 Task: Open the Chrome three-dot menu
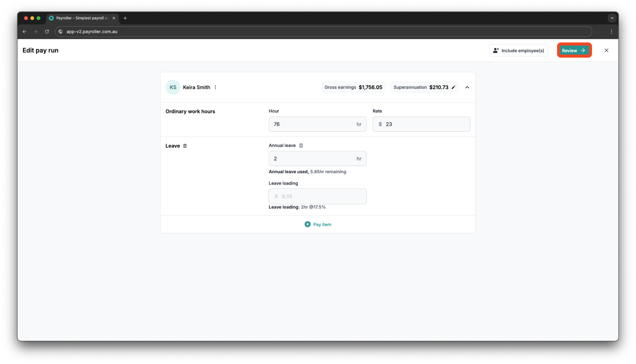[x=611, y=31]
